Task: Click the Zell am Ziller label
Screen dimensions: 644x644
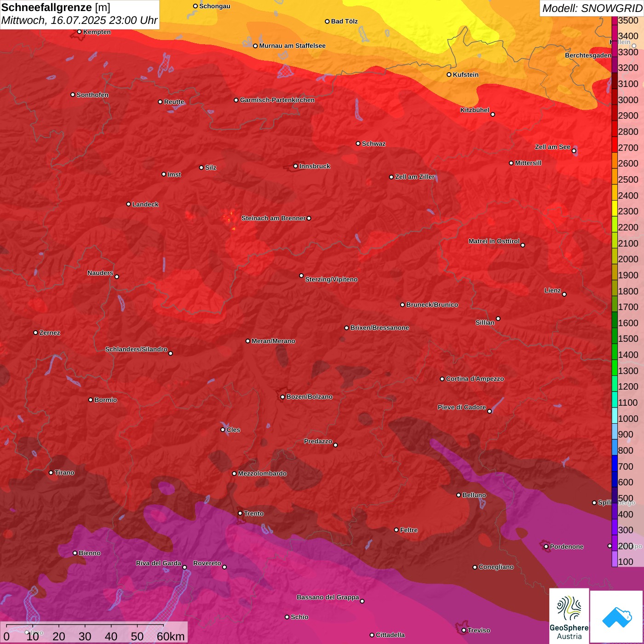Action: [415, 177]
